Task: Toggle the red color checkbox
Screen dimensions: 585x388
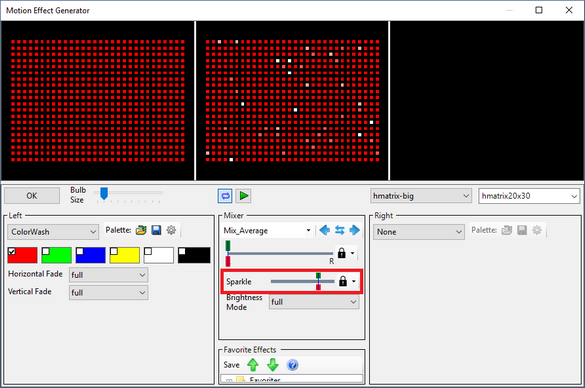Action: 12,251
